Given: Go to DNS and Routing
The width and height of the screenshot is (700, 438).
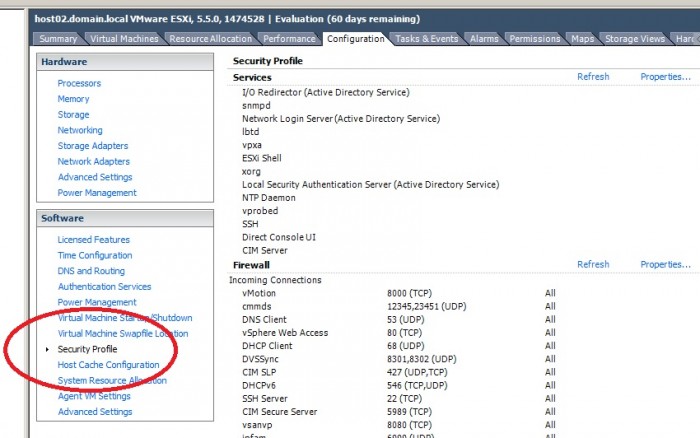Looking at the screenshot, I should click(91, 271).
